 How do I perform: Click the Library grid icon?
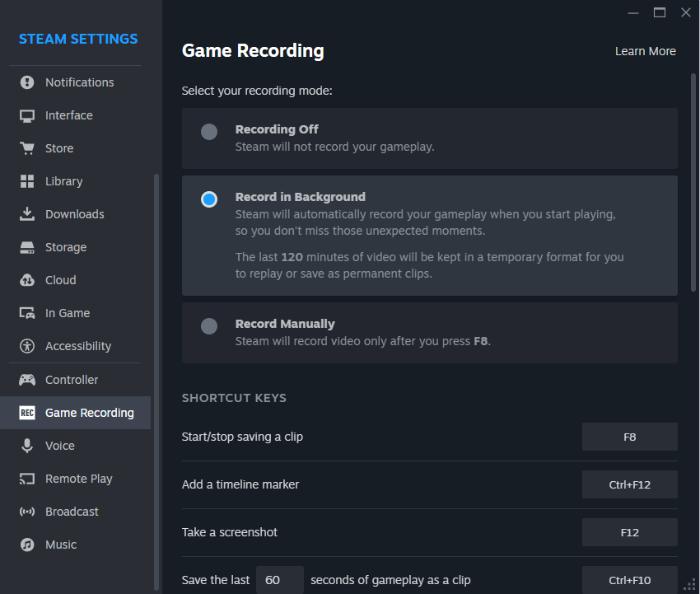click(x=27, y=181)
